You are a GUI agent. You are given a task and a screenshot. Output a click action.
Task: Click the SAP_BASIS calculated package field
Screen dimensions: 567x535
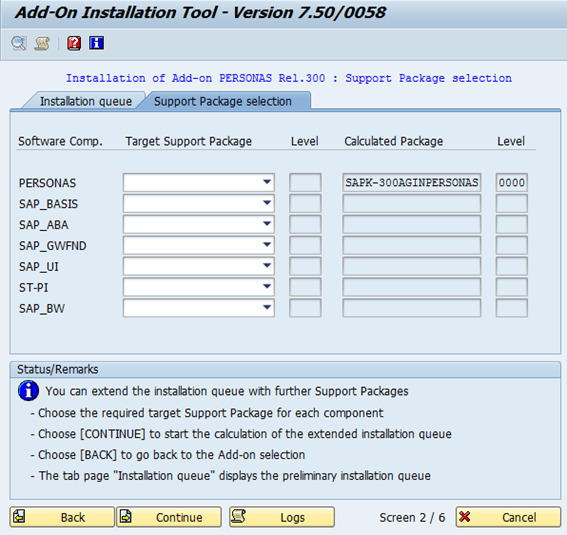click(x=412, y=203)
